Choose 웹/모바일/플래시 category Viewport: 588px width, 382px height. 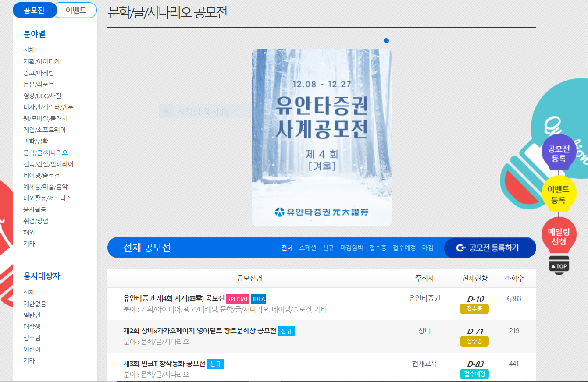pos(46,118)
